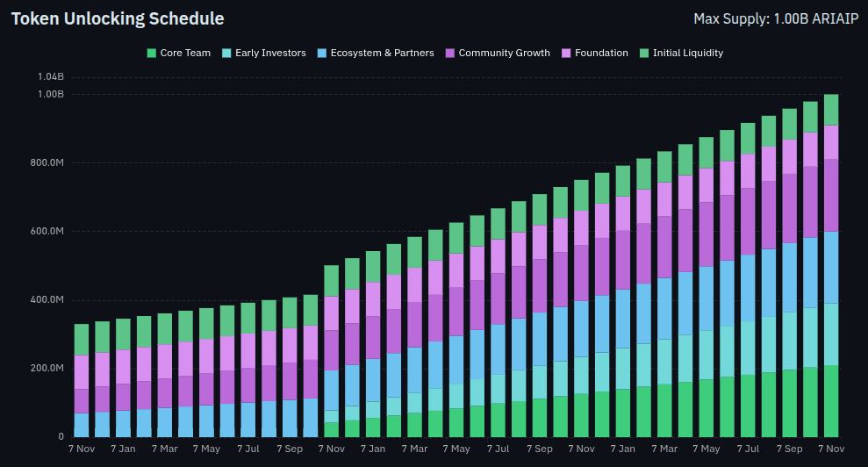868x467 pixels.
Task: Click the Foundation legend pink square
Action: 566,54
